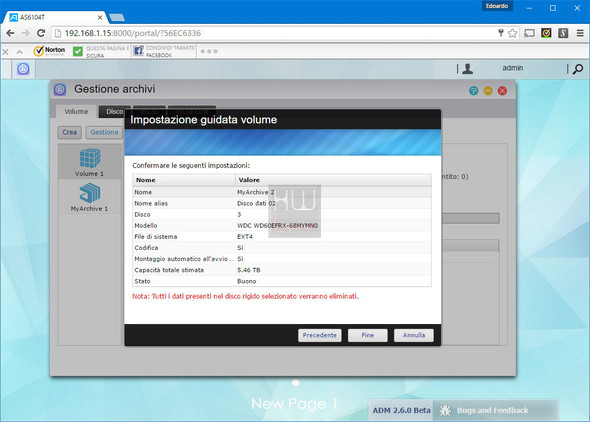Click the Disco dati 02 alias value

pyautogui.click(x=256, y=203)
